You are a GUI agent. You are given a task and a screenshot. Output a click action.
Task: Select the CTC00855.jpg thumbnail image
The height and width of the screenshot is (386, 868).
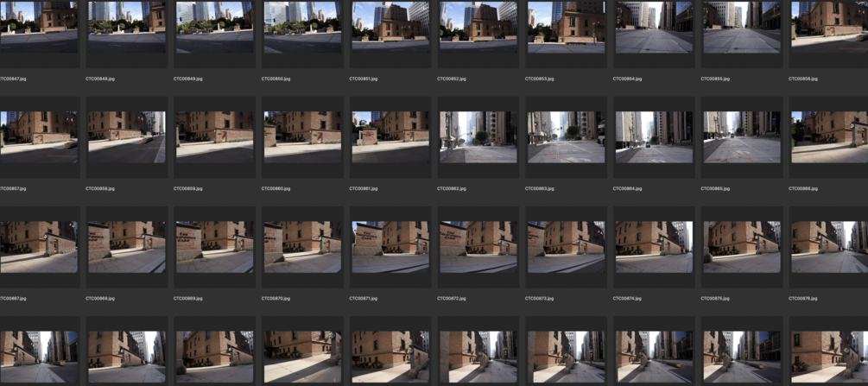tap(742, 27)
